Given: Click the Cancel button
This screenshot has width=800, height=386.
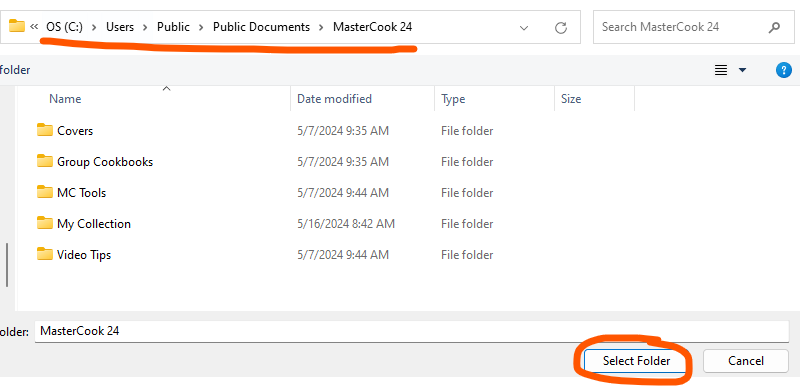Looking at the screenshot, I should coord(745,361).
